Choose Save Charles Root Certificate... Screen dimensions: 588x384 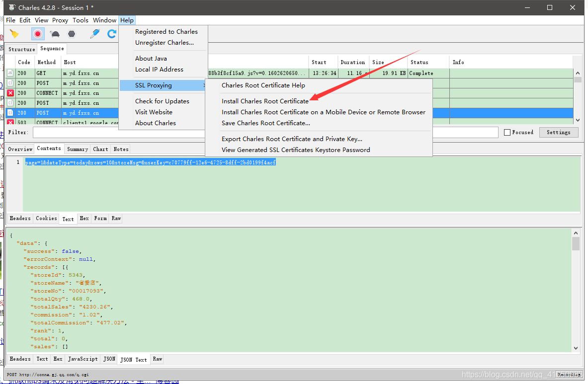click(x=265, y=123)
